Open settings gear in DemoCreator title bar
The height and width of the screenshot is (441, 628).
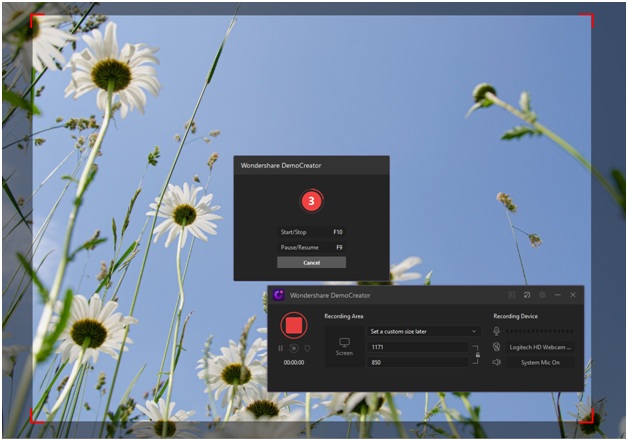click(x=542, y=295)
